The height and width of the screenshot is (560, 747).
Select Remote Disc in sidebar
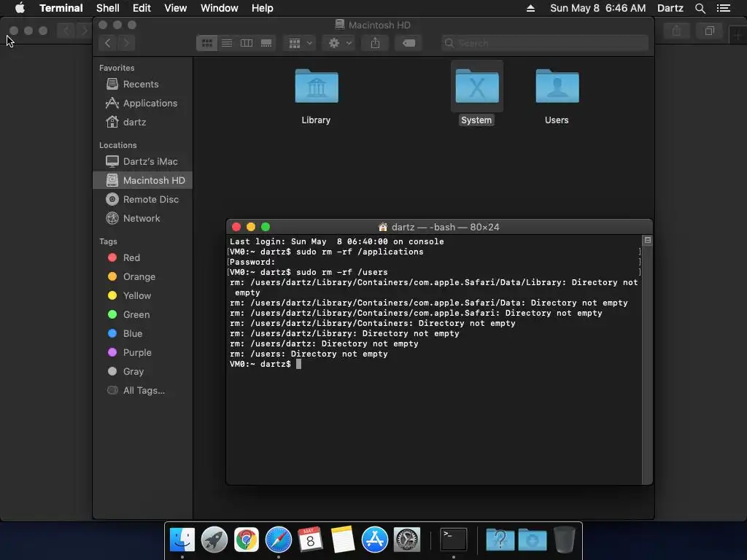pyautogui.click(x=142, y=200)
